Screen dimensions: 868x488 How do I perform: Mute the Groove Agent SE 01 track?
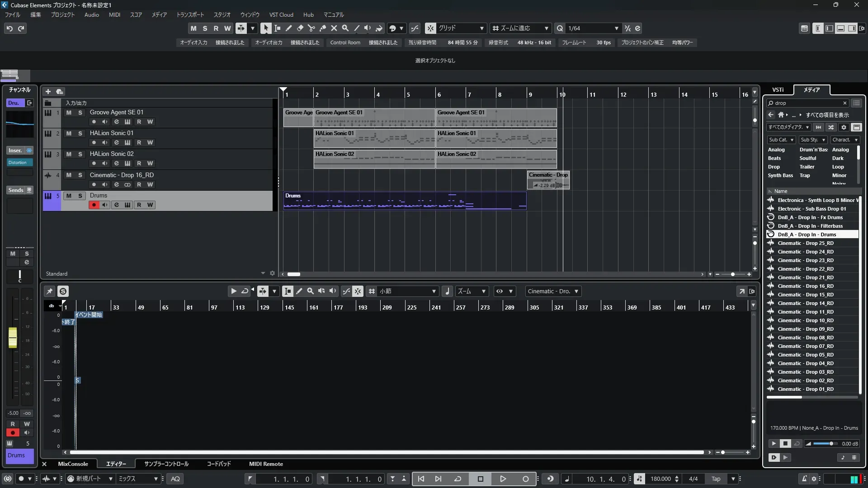pos(69,113)
